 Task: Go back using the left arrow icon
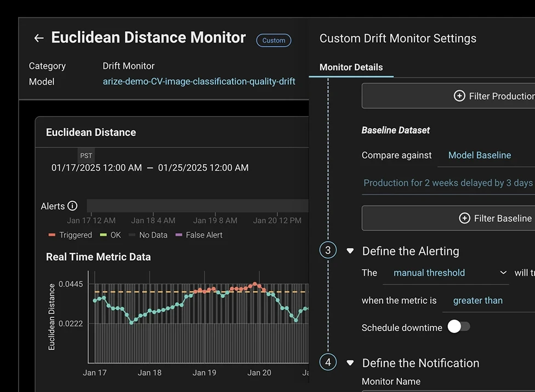(x=39, y=38)
